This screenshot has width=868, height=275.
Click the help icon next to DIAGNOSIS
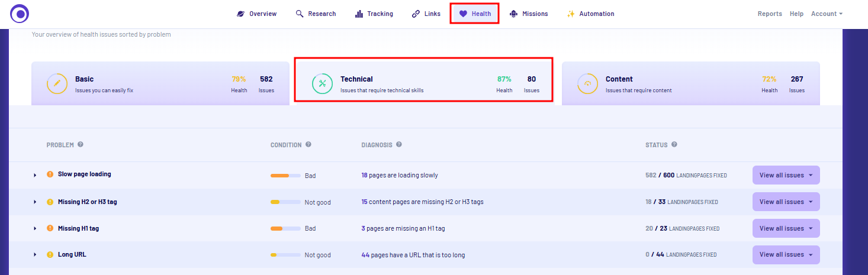click(399, 144)
